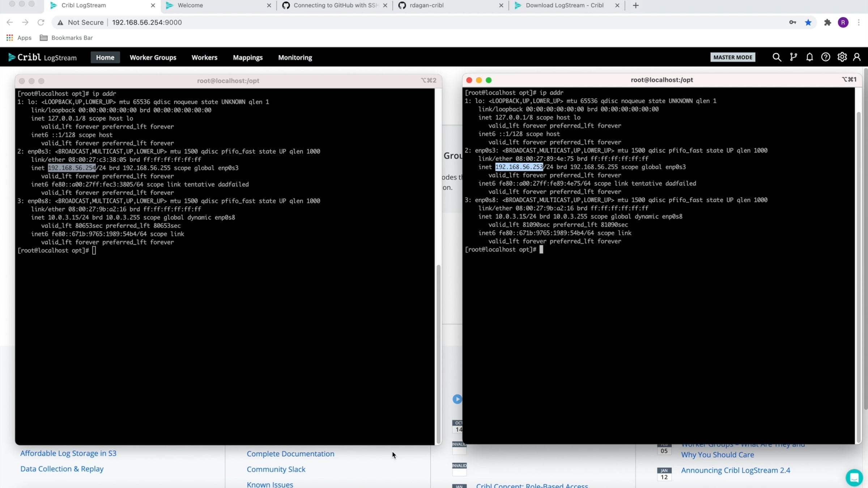Minimize the right terminal window
The height and width of the screenshot is (488, 868).
tap(479, 80)
